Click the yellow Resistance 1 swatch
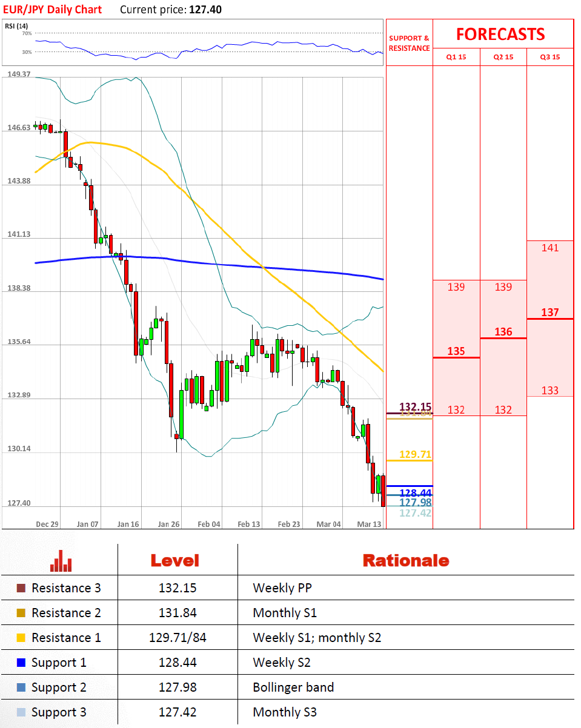Viewport: 581px width, 728px height. 21,638
